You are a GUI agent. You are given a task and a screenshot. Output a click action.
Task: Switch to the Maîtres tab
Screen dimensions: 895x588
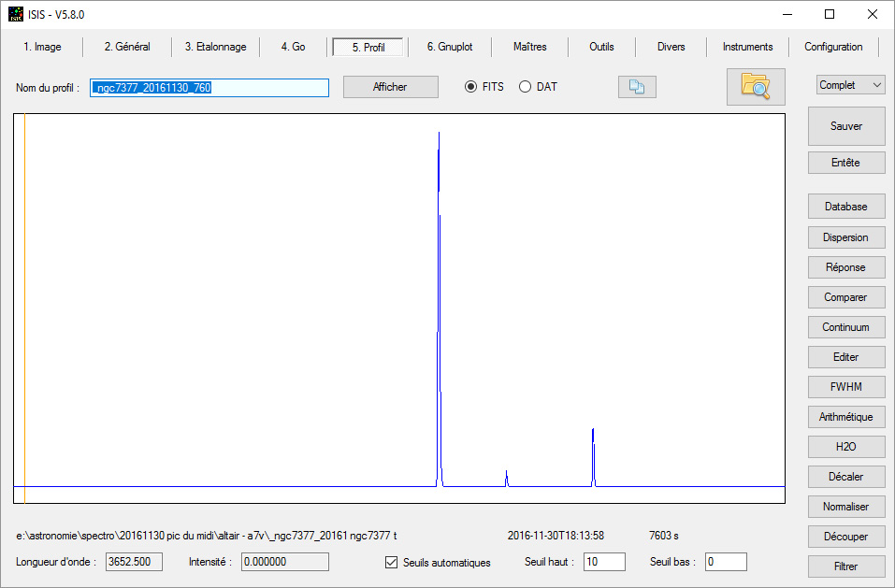tap(529, 47)
